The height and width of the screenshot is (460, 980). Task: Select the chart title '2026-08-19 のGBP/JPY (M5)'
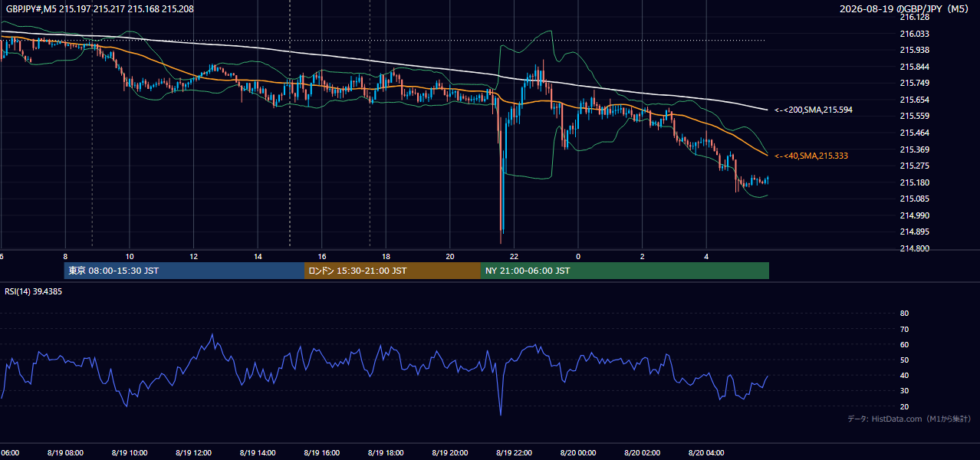pyautogui.click(x=906, y=8)
